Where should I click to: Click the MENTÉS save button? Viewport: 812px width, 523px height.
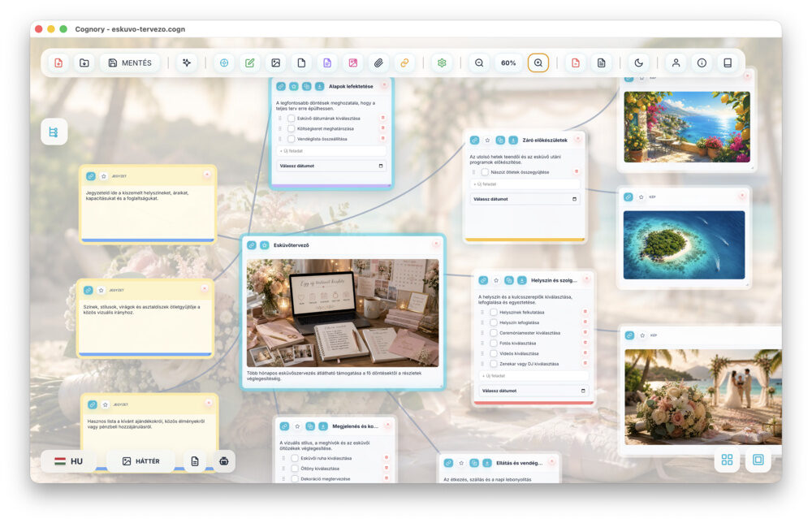pos(130,63)
